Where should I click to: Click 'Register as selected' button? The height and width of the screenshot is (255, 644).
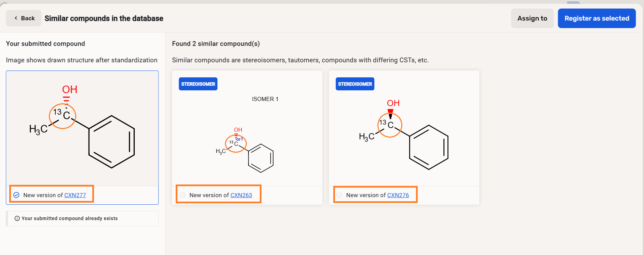click(x=596, y=18)
